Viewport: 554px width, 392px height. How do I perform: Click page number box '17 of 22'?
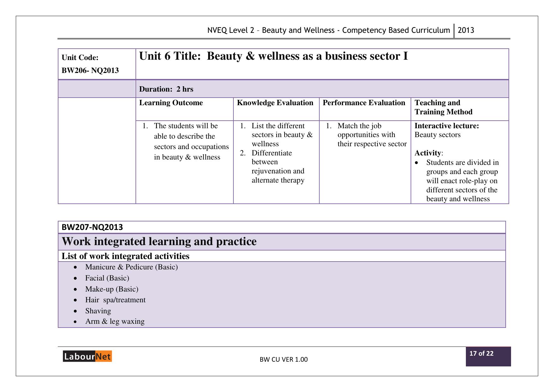point(488,357)
